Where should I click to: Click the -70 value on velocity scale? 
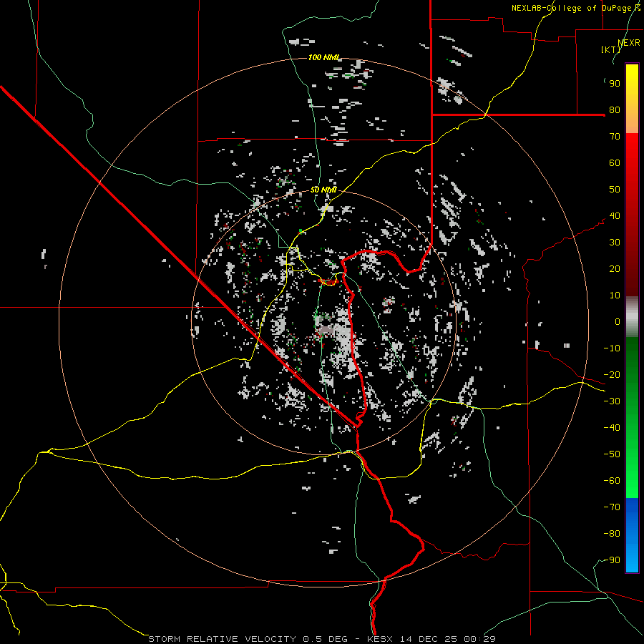612,507
